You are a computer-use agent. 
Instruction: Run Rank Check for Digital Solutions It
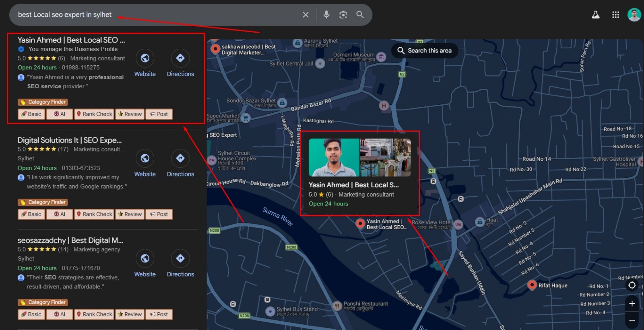point(94,214)
